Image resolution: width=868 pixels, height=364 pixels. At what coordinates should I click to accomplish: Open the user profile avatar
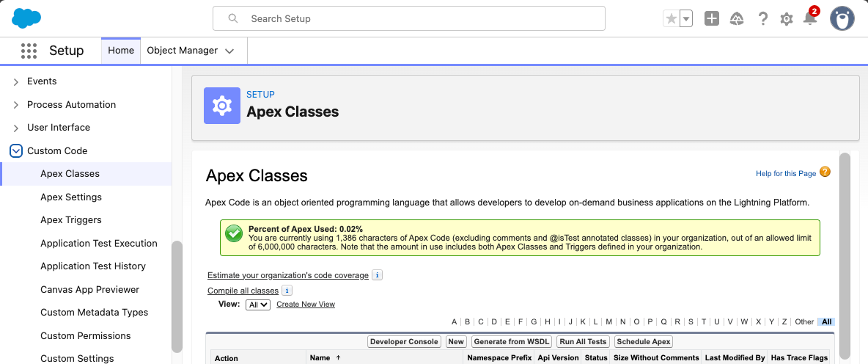pyautogui.click(x=842, y=19)
